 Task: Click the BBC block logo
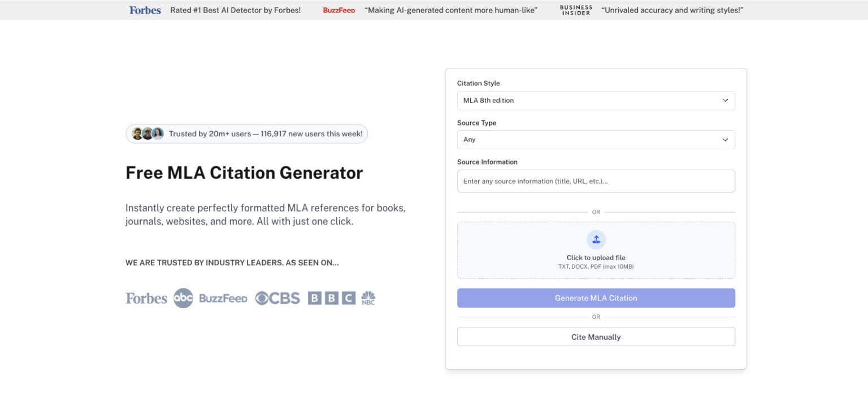coord(332,298)
